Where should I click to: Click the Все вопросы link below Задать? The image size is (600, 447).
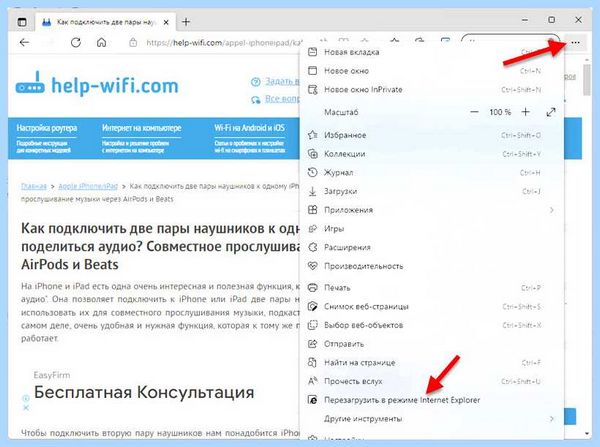(282, 99)
